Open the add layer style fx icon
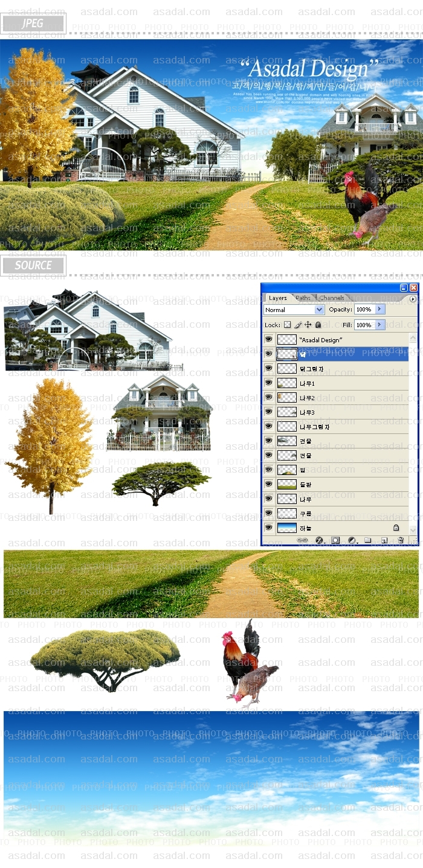Screen dimensions: 423x868 point(319,540)
